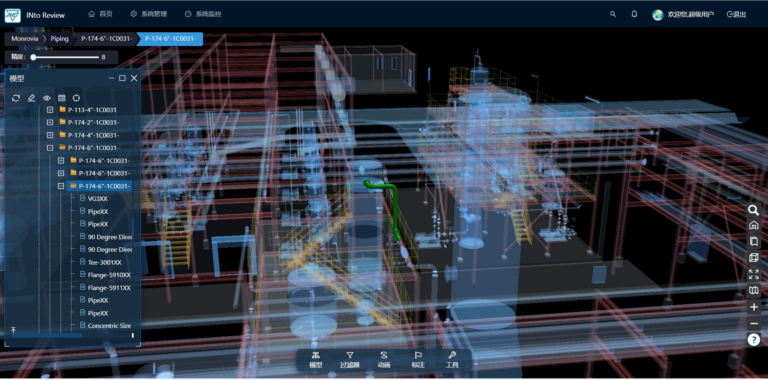
Task: Click the INto Review logo icon
Action: 13,15
